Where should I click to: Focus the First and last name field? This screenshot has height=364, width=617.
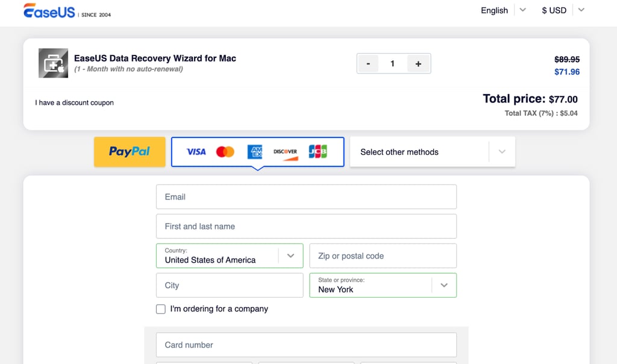click(x=306, y=226)
